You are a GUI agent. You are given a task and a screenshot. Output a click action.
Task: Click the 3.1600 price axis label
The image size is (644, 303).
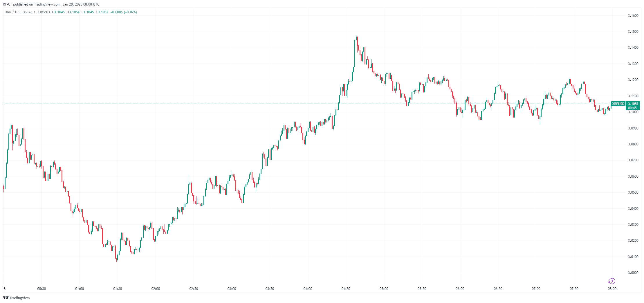click(x=633, y=16)
